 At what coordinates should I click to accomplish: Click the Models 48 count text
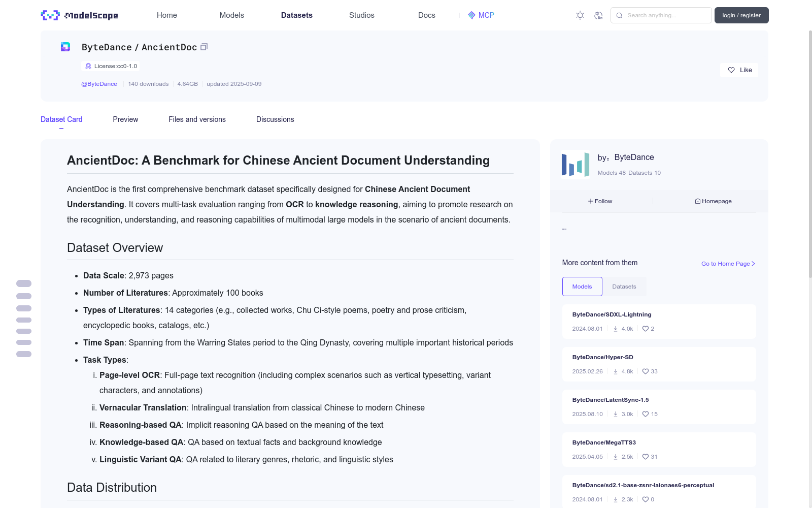pos(612,173)
